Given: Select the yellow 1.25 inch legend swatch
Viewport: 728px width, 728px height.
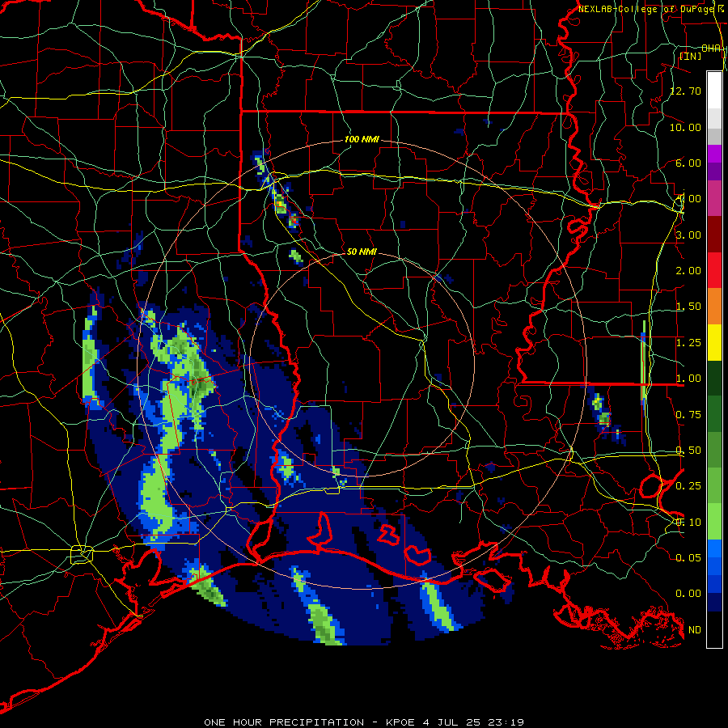Looking at the screenshot, I should point(714,342).
